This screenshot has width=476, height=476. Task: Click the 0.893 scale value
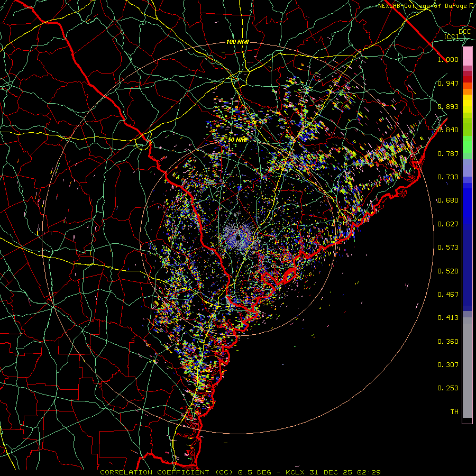coord(448,106)
